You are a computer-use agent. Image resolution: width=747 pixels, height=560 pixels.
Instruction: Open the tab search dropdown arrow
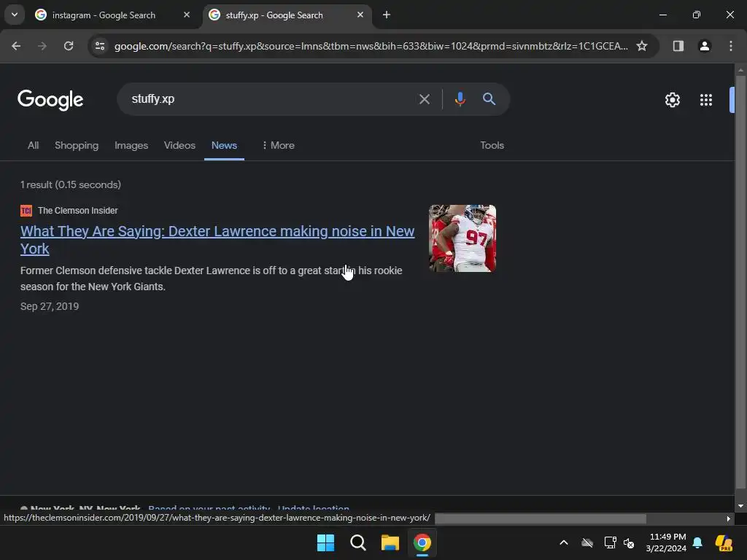point(15,15)
